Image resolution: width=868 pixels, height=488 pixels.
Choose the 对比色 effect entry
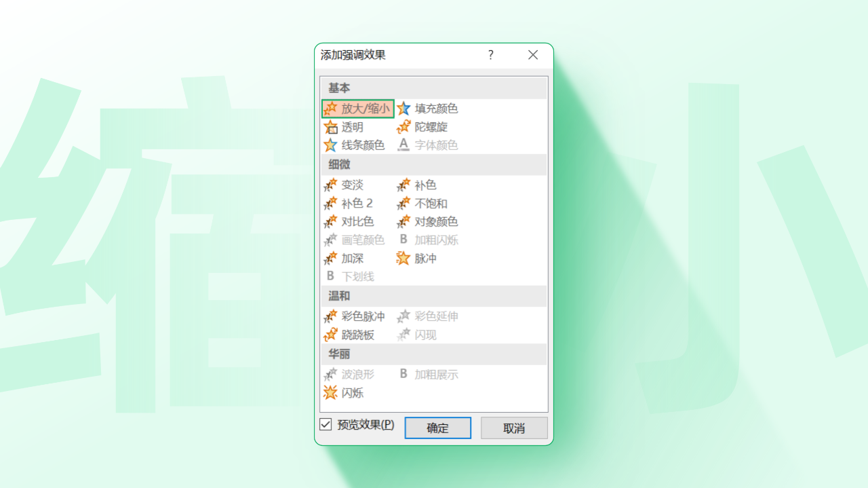pyautogui.click(x=349, y=222)
